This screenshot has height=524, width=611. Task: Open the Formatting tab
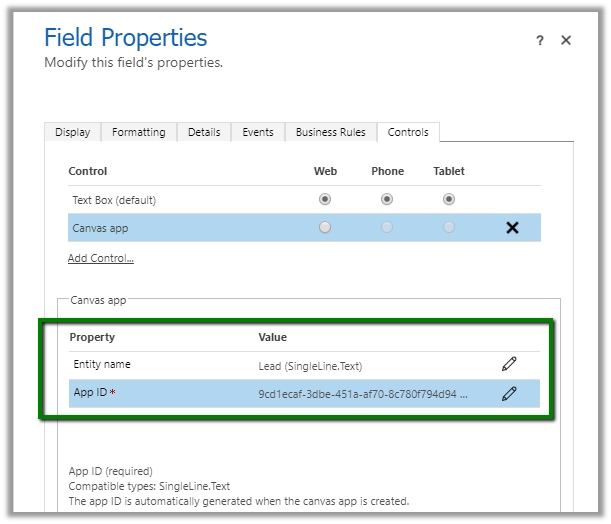click(x=139, y=132)
